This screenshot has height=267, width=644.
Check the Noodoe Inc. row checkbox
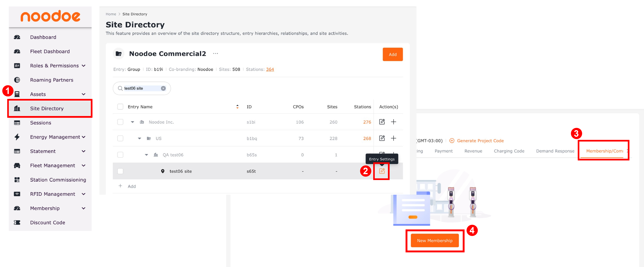120,122
